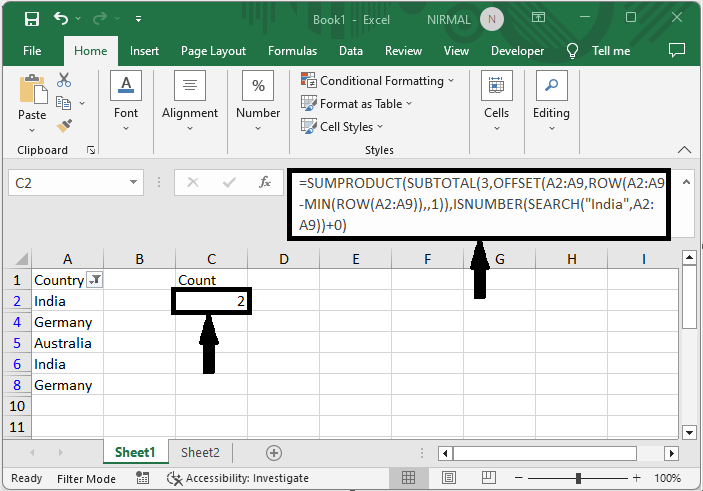Select the Count header cell
The width and height of the screenshot is (703, 491).
point(211,280)
